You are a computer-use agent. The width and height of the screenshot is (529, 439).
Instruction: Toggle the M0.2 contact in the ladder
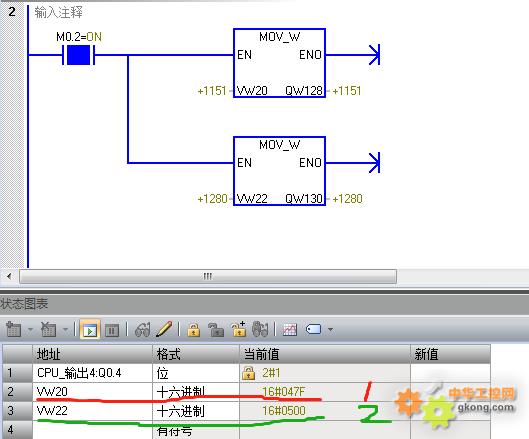[79, 55]
